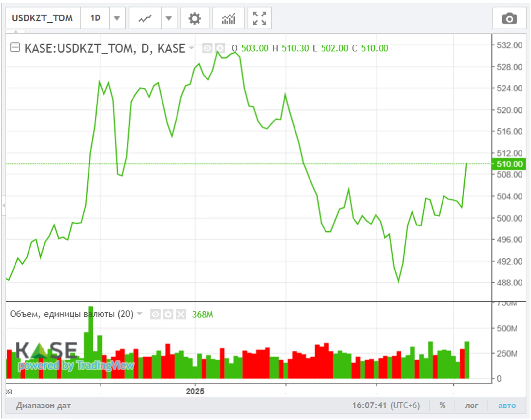Image resolution: width=531 pixels, height=420 pixels.
Task: Toggle auto scale 'авто'
Action: tap(507, 405)
